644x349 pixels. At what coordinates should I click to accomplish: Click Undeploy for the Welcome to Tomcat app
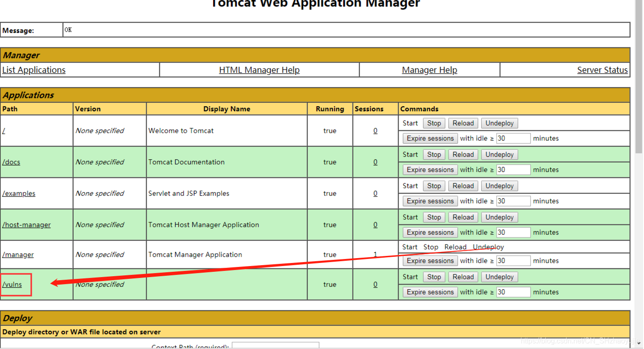click(500, 123)
